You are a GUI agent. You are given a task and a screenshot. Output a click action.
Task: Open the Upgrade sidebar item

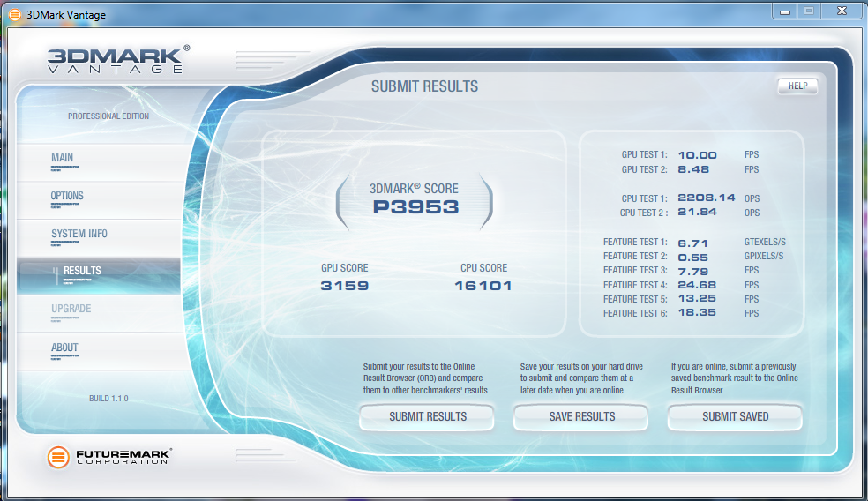point(71,309)
